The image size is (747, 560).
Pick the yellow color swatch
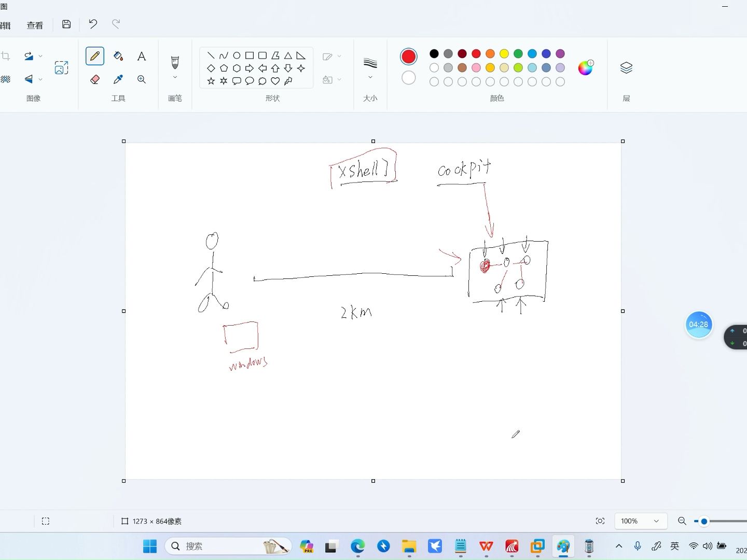tap(504, 53)
